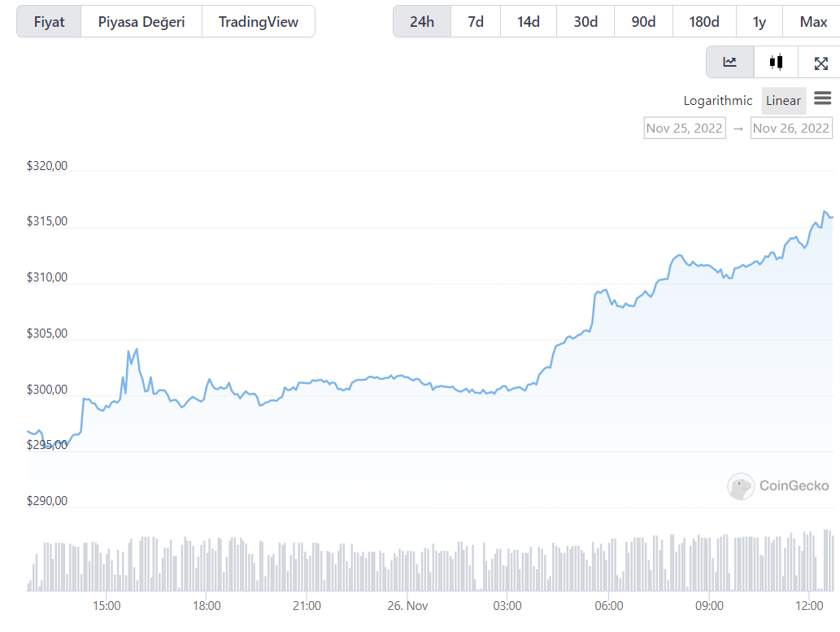Click the $300,00 axis label
The width and height of the screenshot is (840, 632).
coord(47,390)
